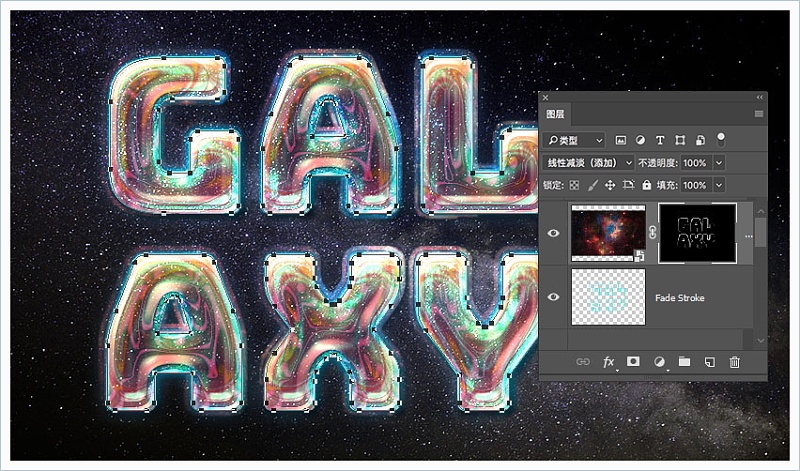Toggle lock transparent pixels

point(574,185)
